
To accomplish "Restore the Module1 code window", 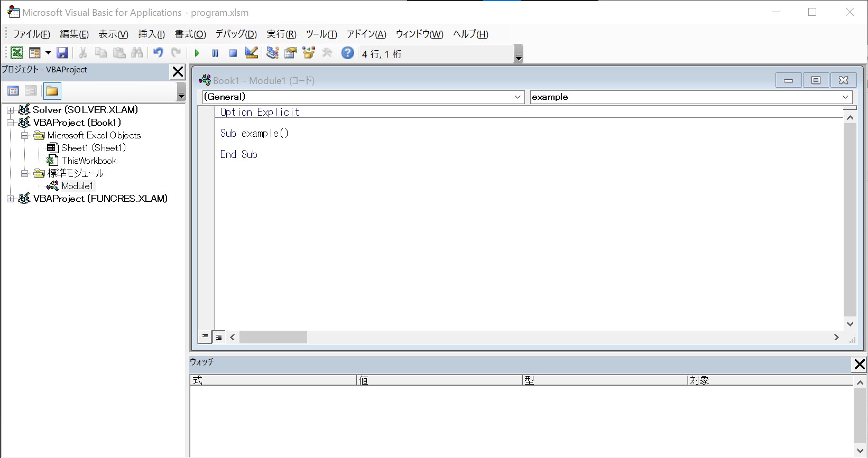I will click(x=816, y=80).
